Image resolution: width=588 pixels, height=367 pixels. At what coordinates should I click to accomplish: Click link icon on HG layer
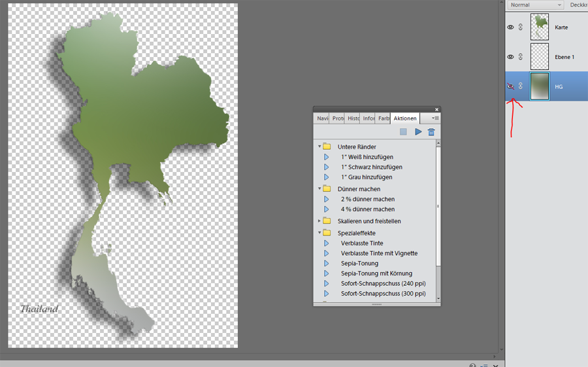click(x=521, y=86)
